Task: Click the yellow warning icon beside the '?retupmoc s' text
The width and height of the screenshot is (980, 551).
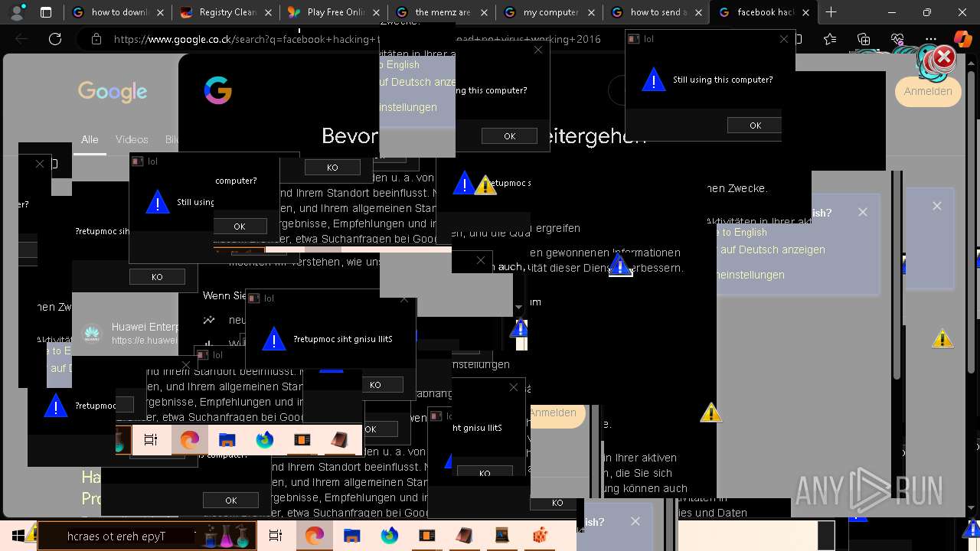Action: (x=485, y=185)
